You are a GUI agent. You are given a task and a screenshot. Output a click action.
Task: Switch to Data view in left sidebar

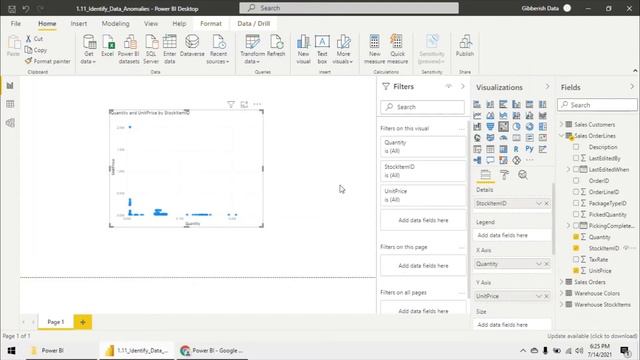[10, 104]
